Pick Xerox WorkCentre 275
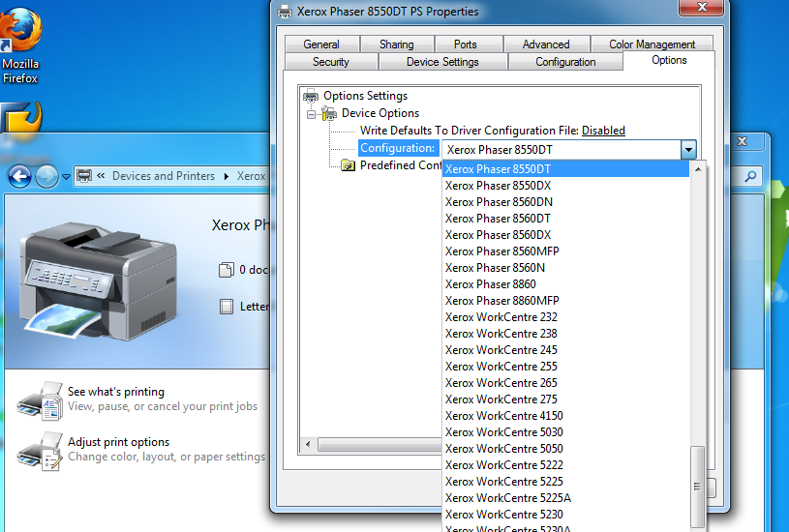This screenshot has height=532, width=789. [x=565, y=399]
